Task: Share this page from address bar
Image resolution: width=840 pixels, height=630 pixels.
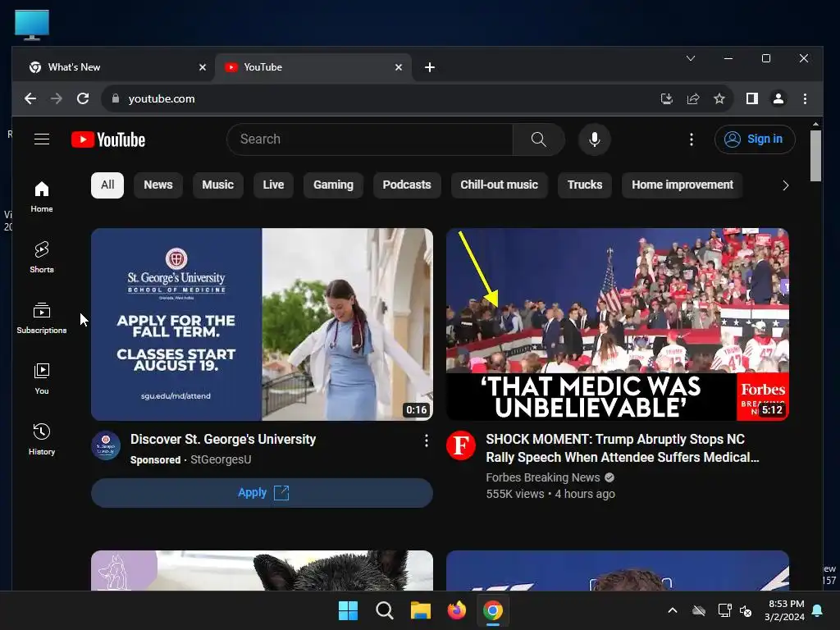Action: point(692,98)
